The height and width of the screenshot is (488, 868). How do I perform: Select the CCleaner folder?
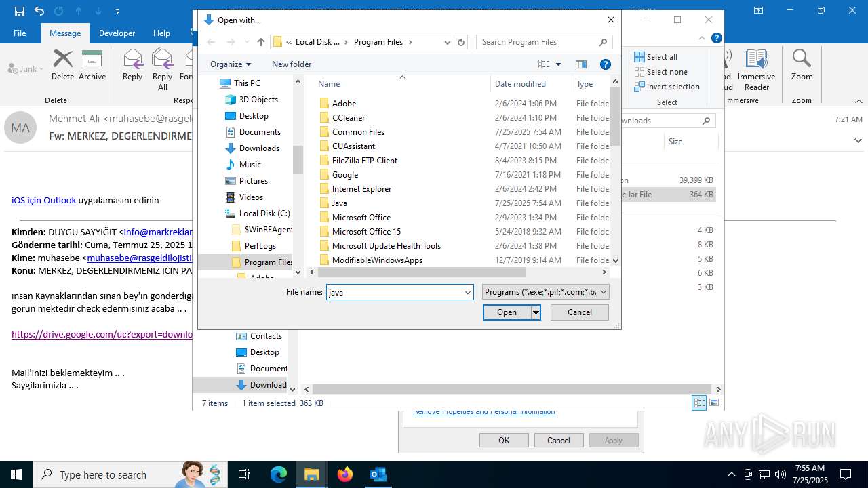[349, 118]
